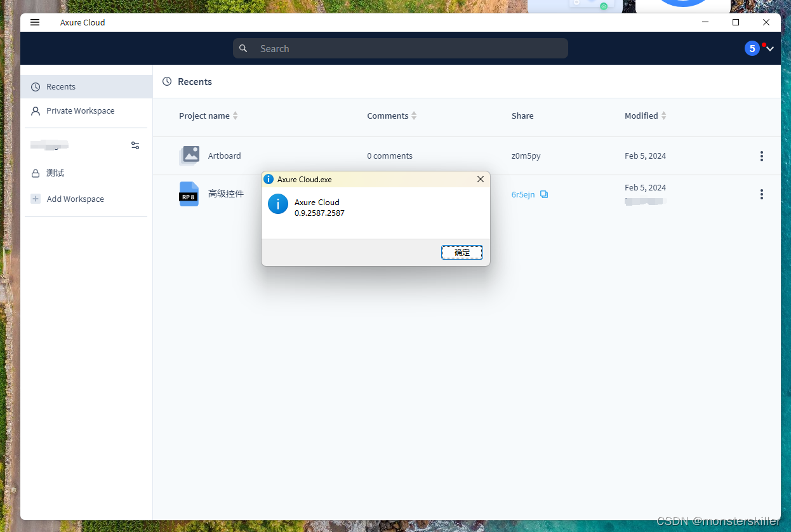The image size is (791, 532).
Task: Click the dialog title bar info icon
Action: (269, 179)
